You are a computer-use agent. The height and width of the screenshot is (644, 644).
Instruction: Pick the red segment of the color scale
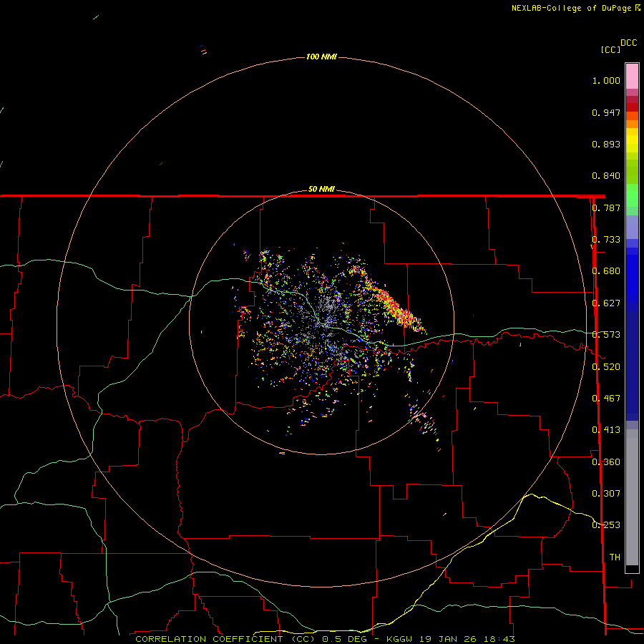click(632, 107)
